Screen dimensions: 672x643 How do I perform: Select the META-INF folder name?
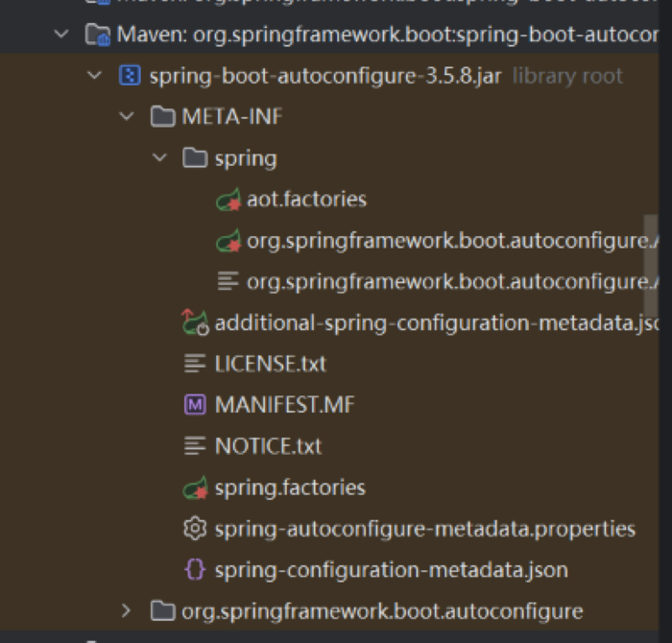pyautogui.click(x=232, y=117)
